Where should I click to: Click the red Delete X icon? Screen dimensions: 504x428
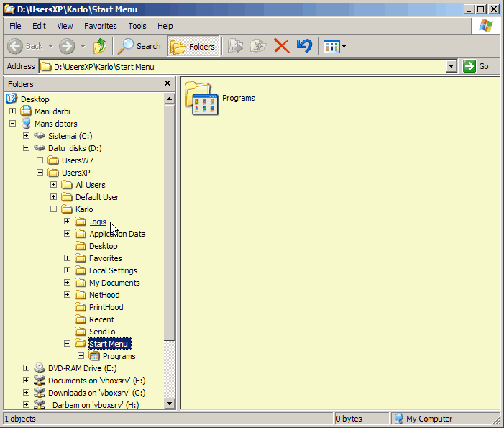(x=282, y=46)
